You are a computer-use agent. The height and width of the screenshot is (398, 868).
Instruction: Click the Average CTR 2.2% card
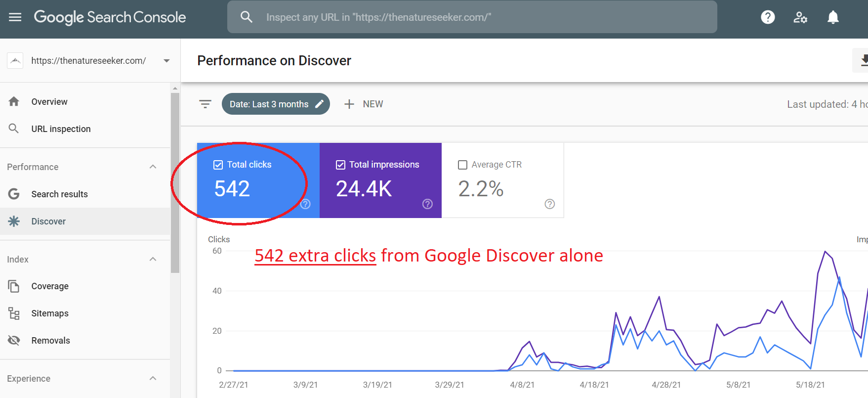coord(502,180)
